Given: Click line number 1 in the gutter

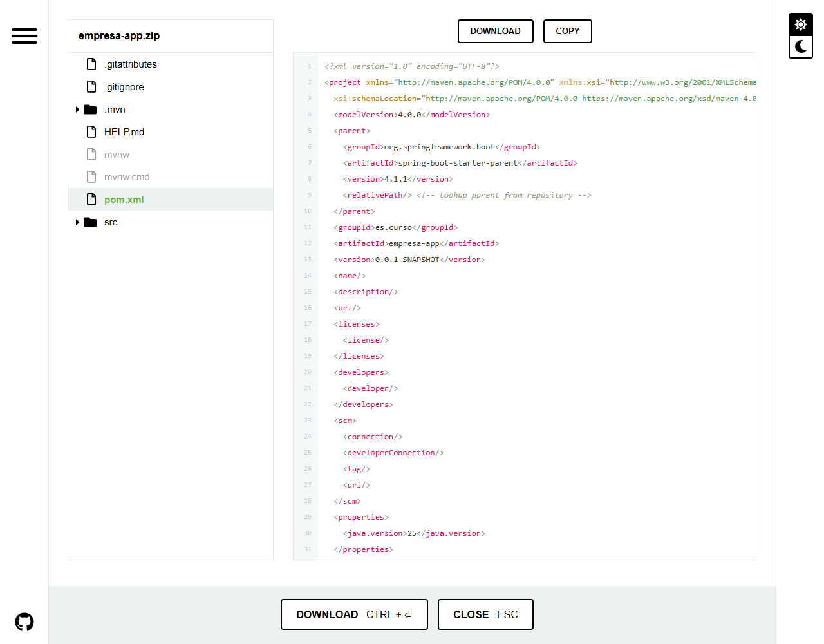Looking at the screenshot, I should click(309, 66).
